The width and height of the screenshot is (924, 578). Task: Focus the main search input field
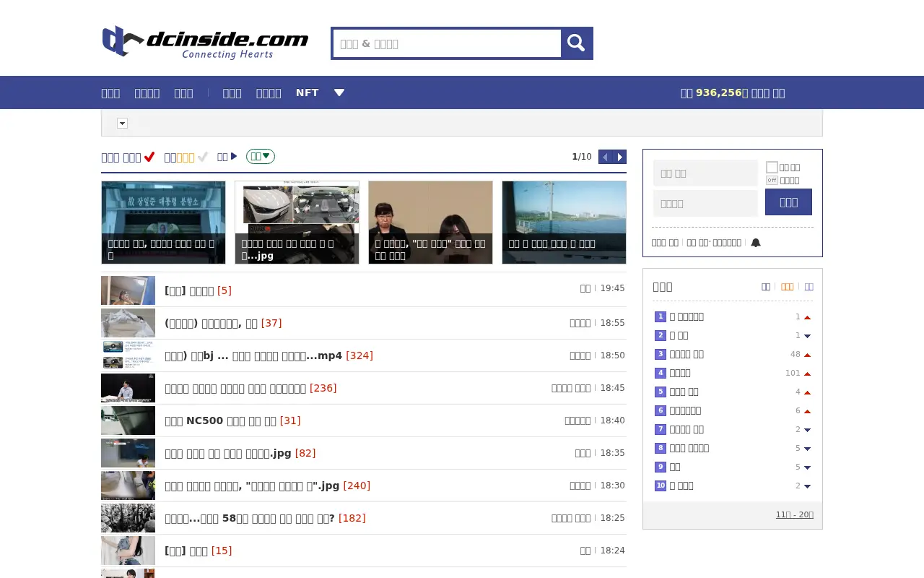coord(447,43)
